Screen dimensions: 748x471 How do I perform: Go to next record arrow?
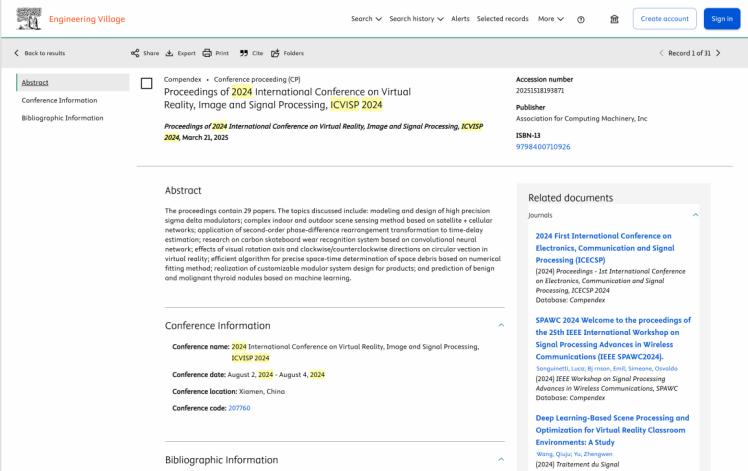point(718,53)
